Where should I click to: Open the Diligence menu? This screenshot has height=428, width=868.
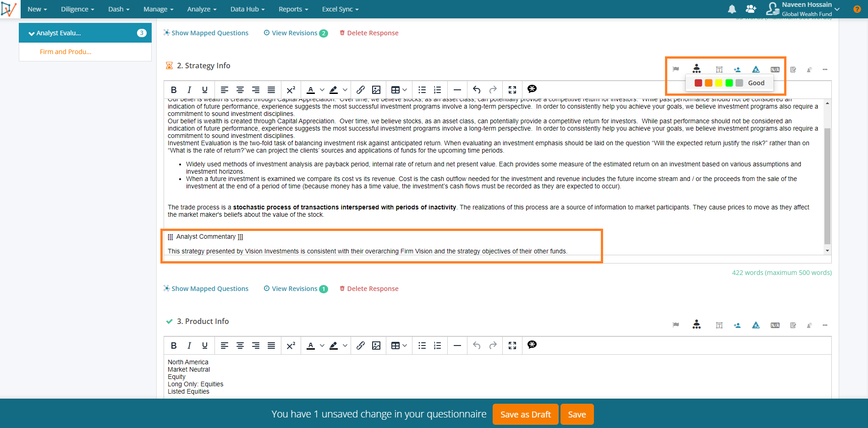[77, 9]
